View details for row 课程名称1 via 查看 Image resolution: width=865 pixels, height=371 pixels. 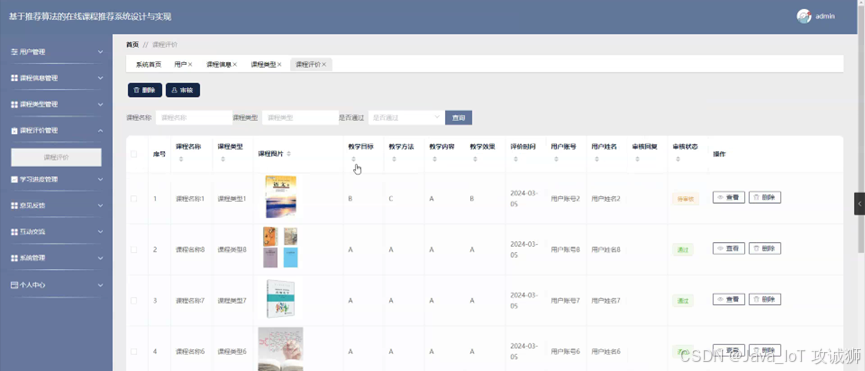729,197
